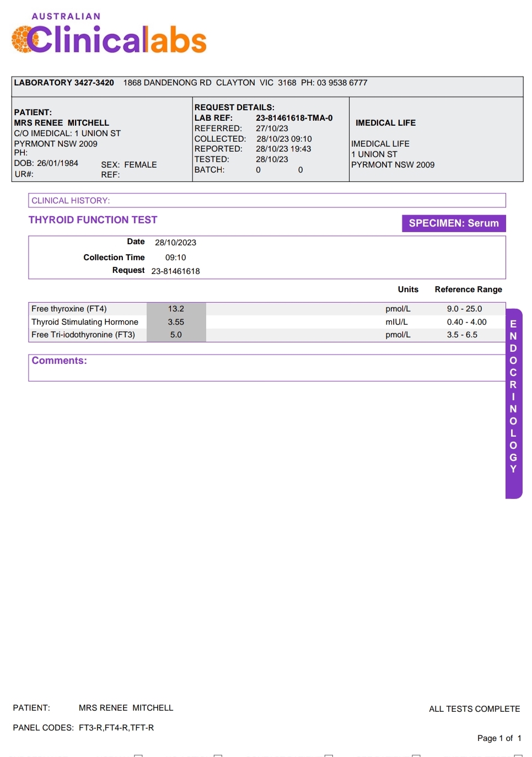Select the Free Tri-iodothyronine (FT3) row label
Image resolution: width=532 pixels, height=757 pixels.
pyautogui.click(x=83, y=335)
